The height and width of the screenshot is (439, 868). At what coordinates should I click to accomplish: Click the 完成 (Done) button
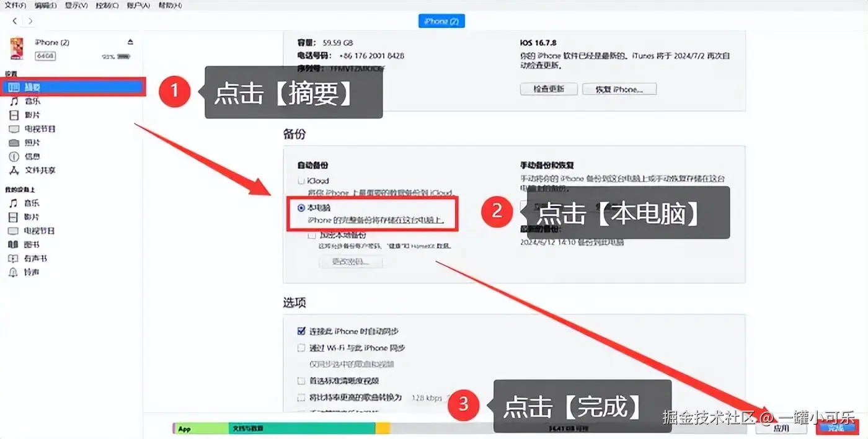tap(836, 427)
